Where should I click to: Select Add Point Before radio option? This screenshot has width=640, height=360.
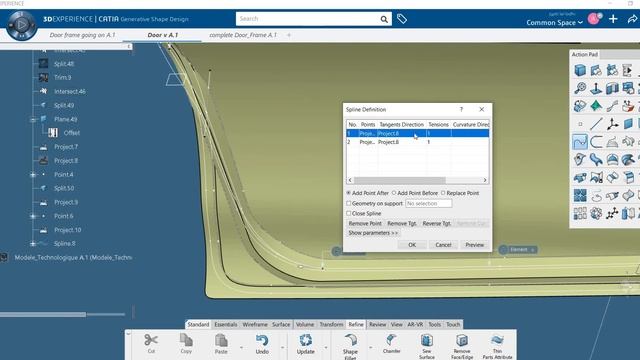point(394,193)
